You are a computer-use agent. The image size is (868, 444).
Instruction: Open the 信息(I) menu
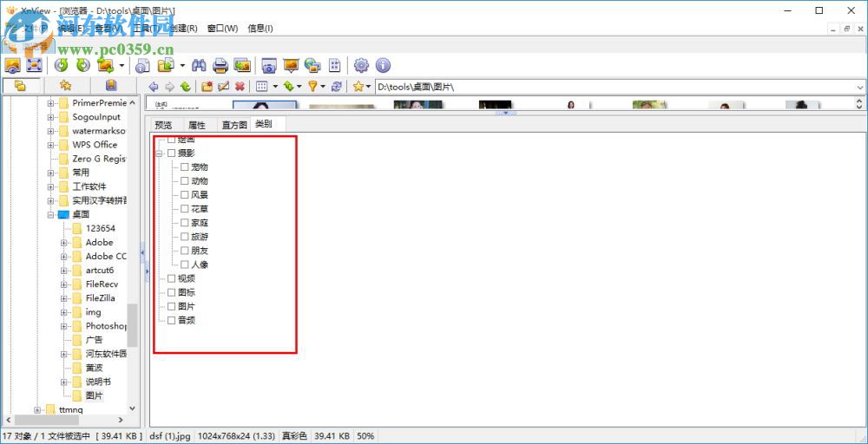[x=260, y=29]
